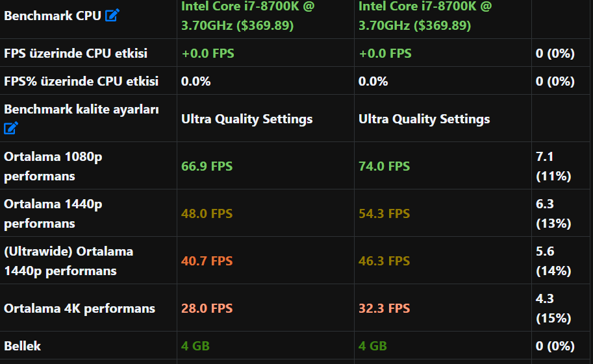
Task: Click the edit icon beside Benchmark CPU
Action: (x=112, y=16)
